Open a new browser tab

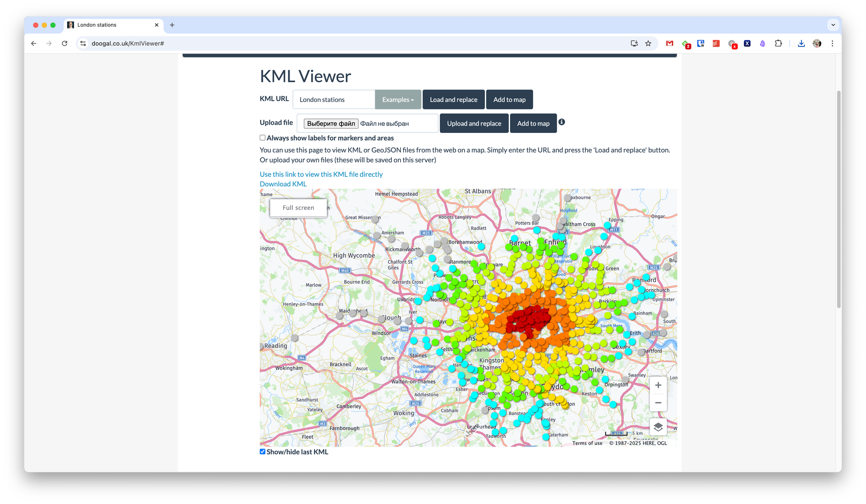tap(172, 25)
